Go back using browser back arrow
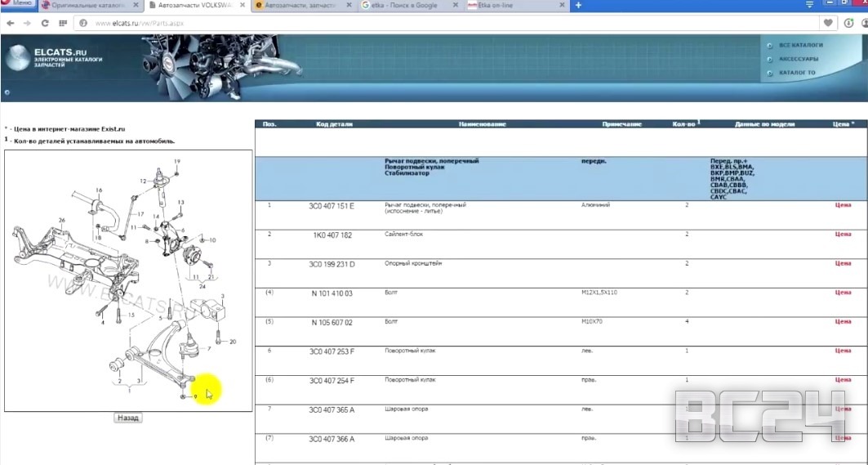Screen dimensions: 868x465 coord(10,23)
